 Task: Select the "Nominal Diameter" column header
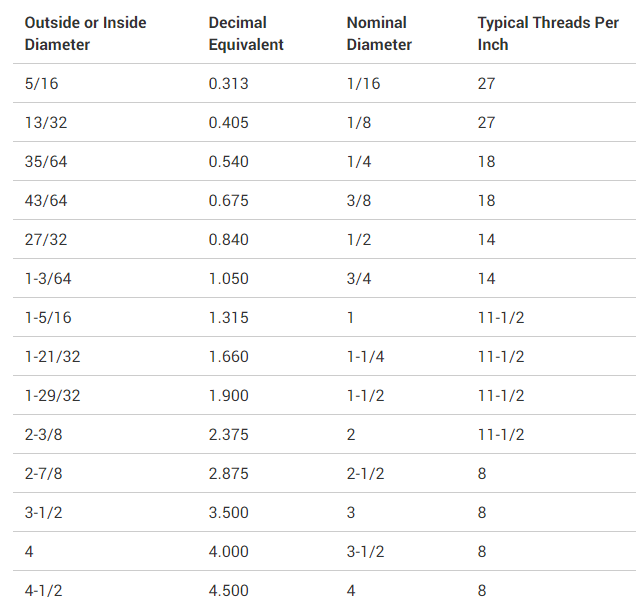(379, 34)
